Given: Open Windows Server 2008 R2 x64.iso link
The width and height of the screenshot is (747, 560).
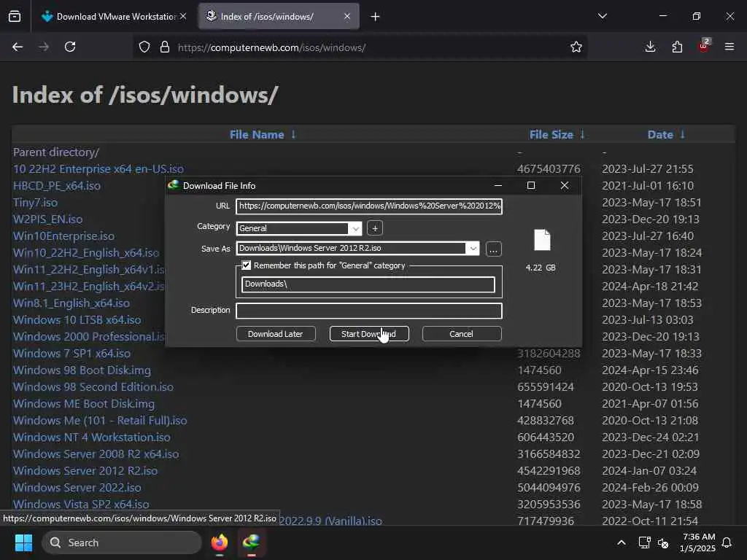Looking at the screenshot, I should pyautogui.click(x=96, y=454).
